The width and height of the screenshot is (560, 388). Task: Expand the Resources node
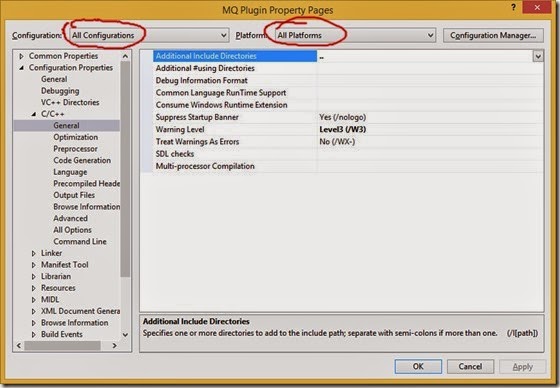(34, 288)
